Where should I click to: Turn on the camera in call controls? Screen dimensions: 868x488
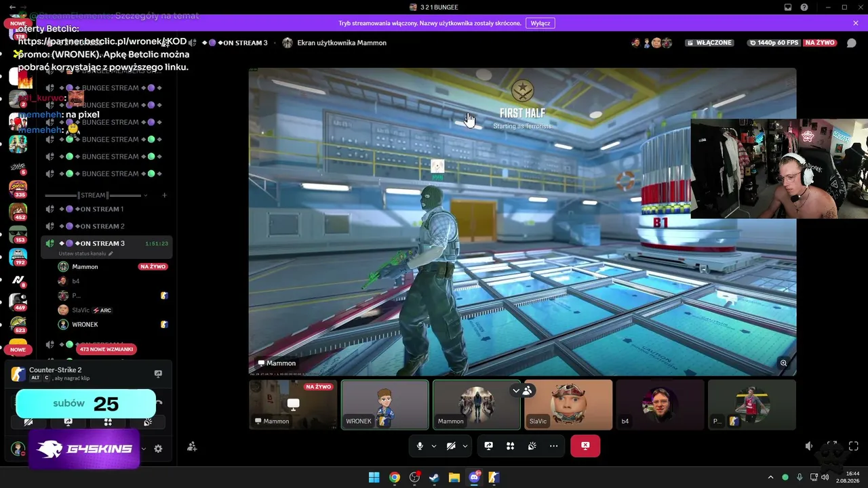tap(450, 446)
